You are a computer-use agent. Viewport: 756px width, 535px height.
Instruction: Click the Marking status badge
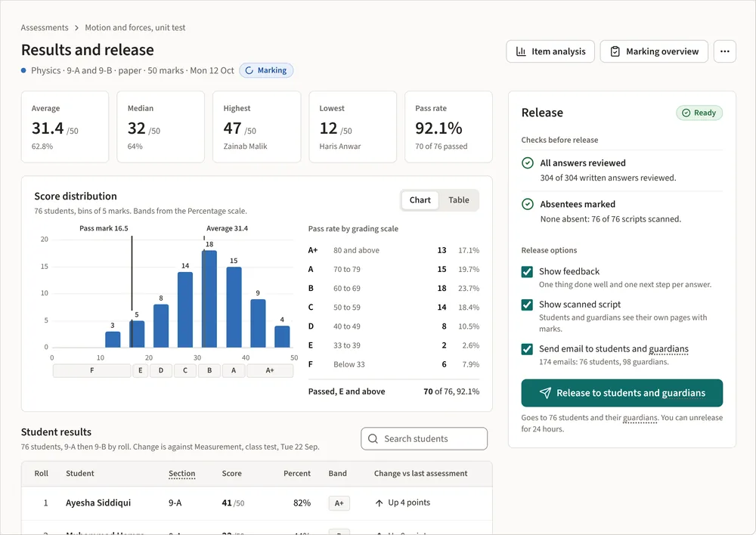266,70
